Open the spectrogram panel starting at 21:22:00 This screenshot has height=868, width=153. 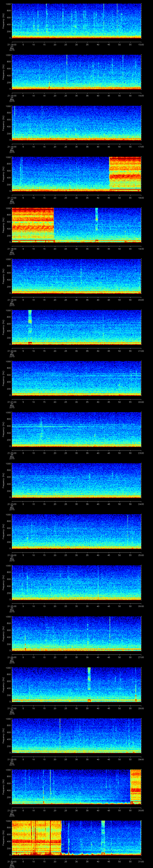coord(76,430)
